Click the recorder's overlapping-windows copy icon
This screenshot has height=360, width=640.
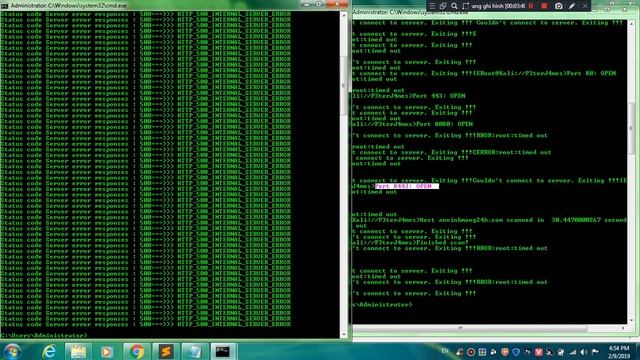point(443,6)
